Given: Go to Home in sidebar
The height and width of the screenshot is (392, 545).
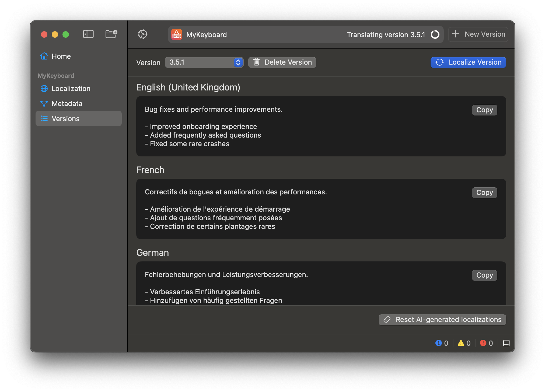Looking at the screenshot, I should point(61,56).
